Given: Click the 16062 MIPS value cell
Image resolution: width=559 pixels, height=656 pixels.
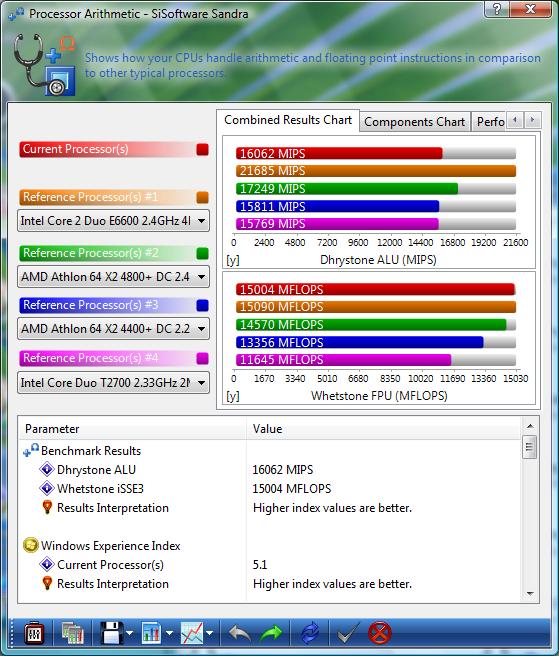Looking at the screenshot, I should pyautogui.click(x=283, y=469).
